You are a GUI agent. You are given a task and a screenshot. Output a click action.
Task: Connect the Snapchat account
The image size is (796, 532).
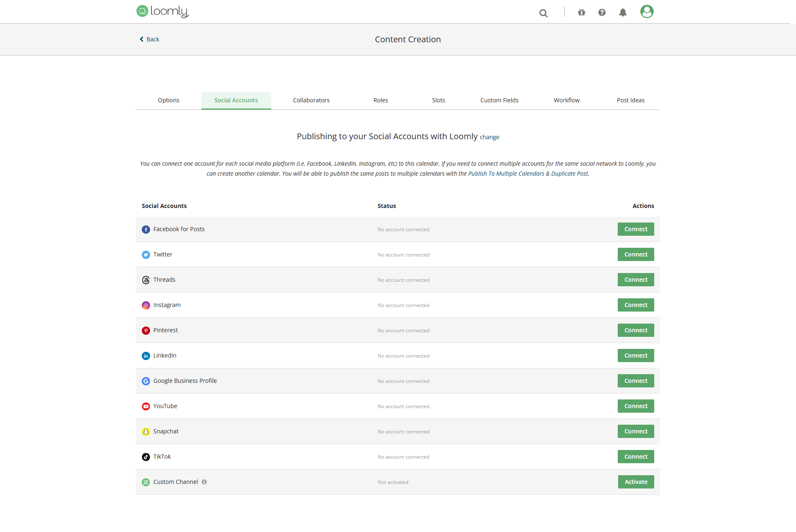point(636,431)
